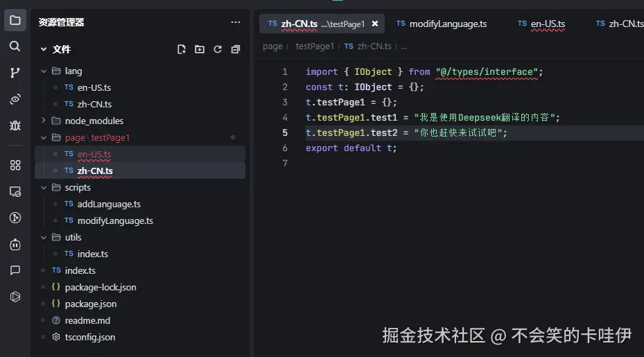Viewport: 644px width, 357px height.
Task: Collapse the page\testPage1 folder
Action: coord(44,138)
